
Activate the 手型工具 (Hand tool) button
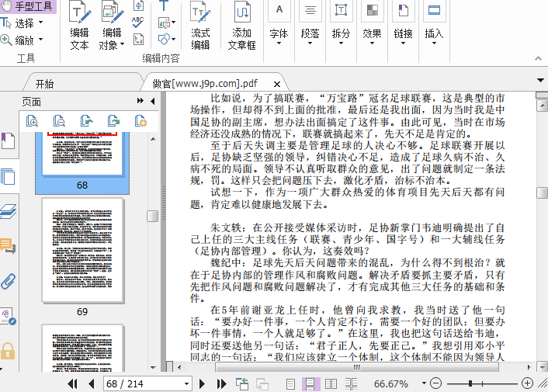tap(28, 6)
